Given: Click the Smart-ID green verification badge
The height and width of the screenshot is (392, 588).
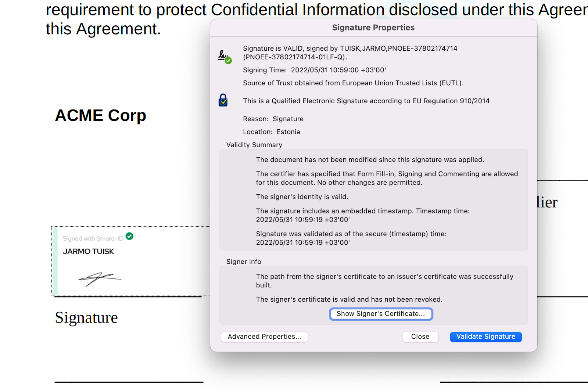Looking at the screenshot, I should point(129,237).
